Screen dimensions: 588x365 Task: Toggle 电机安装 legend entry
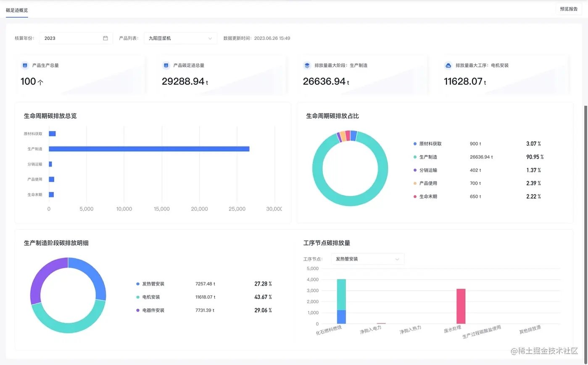[x=148, y=297]
